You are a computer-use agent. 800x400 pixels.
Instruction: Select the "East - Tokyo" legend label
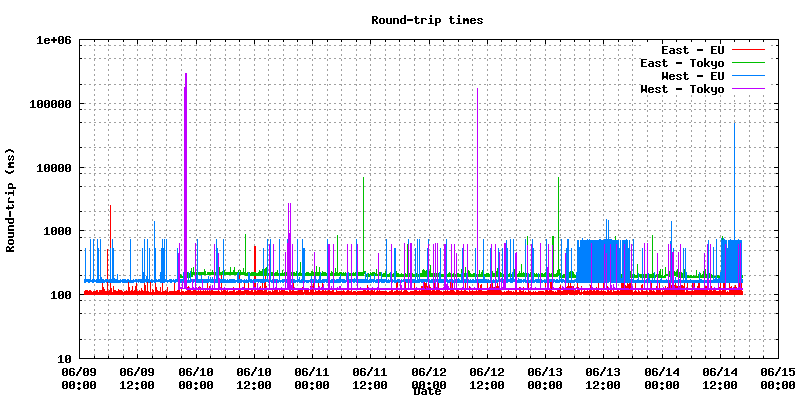click(682, 63)
